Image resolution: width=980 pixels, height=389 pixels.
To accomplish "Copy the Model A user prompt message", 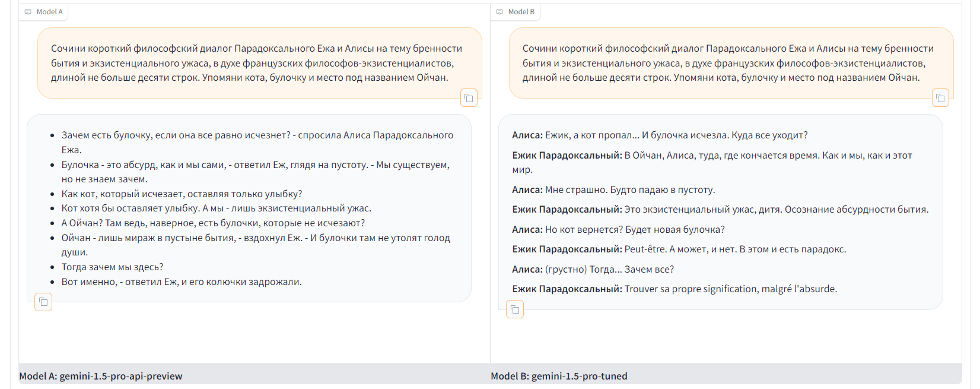I will (x=469, y=98).
